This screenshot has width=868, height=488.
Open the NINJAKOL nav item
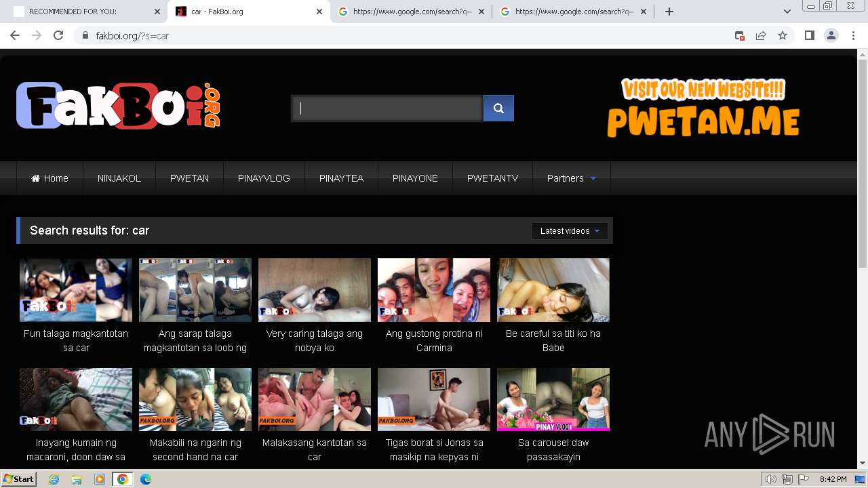(119, 178)
